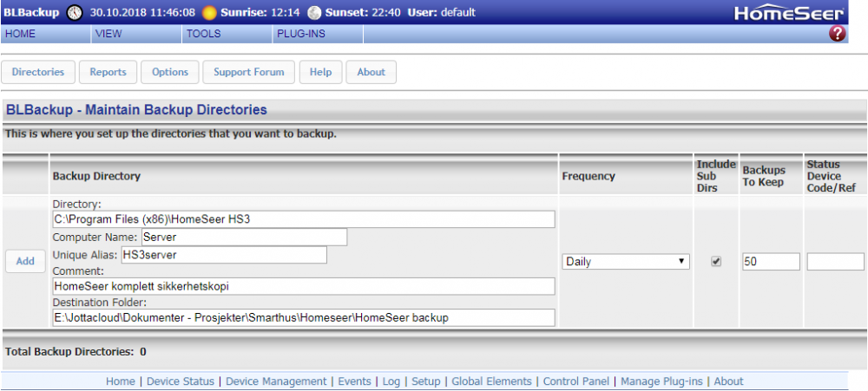Click the clock icon beside BLBackup

tap(75, 13)
